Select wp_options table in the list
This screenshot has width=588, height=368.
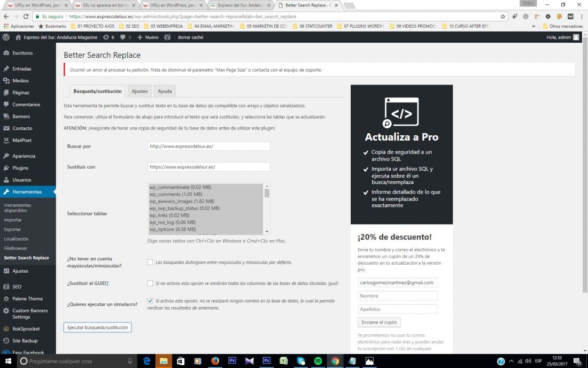(x=206, y=229)
